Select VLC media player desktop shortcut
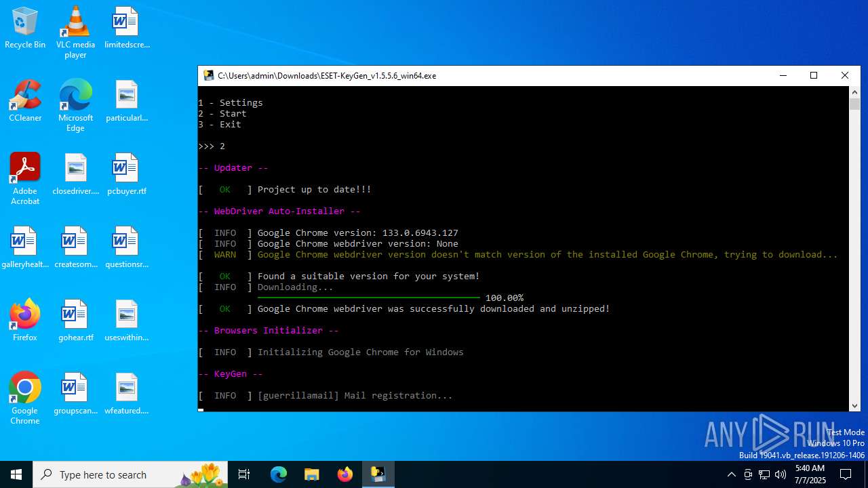 (x=75, y=33)
